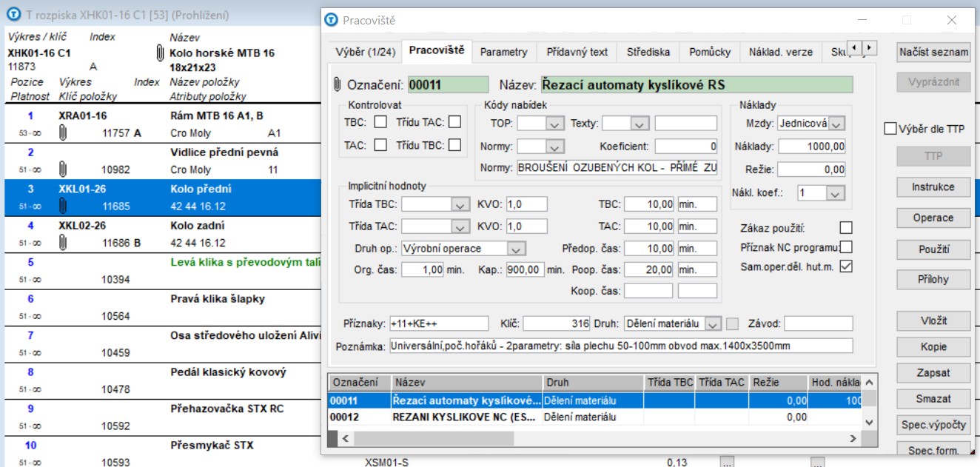The image size is (980, 467).
Task: Click the Zapsat button
Action: [933, 373]
